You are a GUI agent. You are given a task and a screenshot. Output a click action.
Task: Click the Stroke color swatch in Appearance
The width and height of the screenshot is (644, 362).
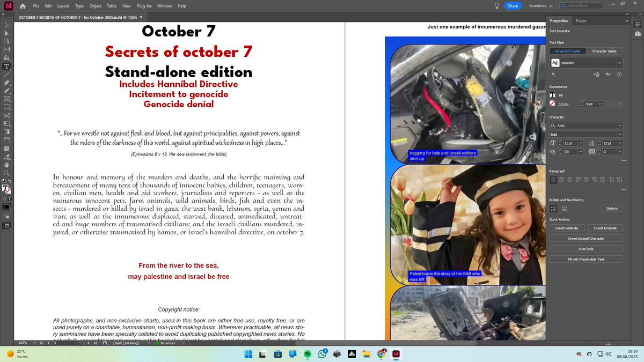click(552, 104)
